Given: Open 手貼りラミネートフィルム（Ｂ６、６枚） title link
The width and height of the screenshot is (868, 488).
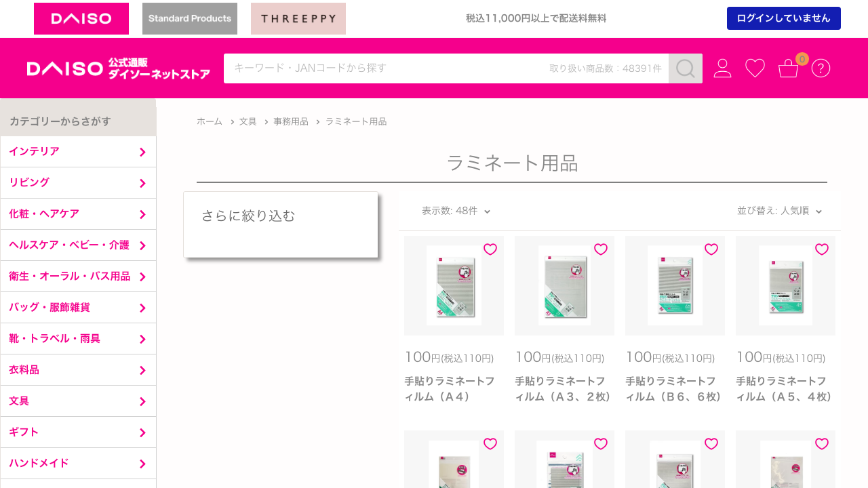Looking at the screenshot, I should point(674,389).
